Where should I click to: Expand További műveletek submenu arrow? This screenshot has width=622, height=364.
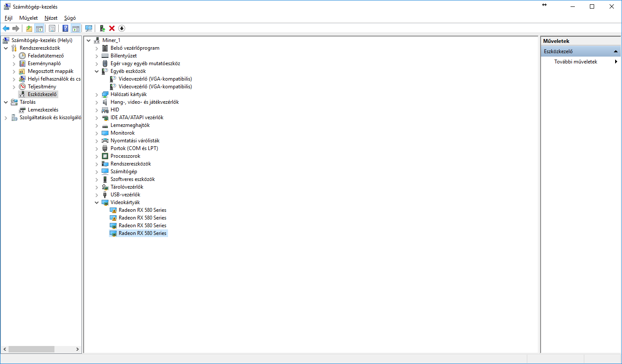click(616, 62)
